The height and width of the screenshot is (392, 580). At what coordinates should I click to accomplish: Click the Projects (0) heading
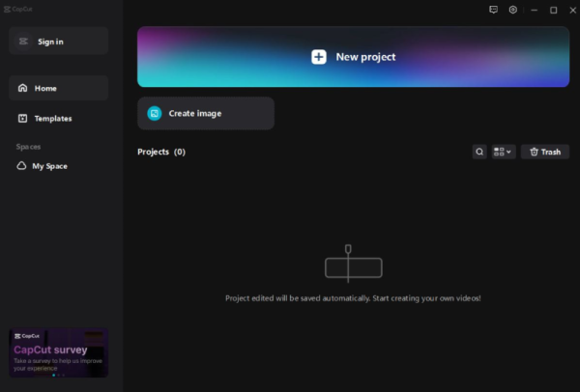point(161,152)
